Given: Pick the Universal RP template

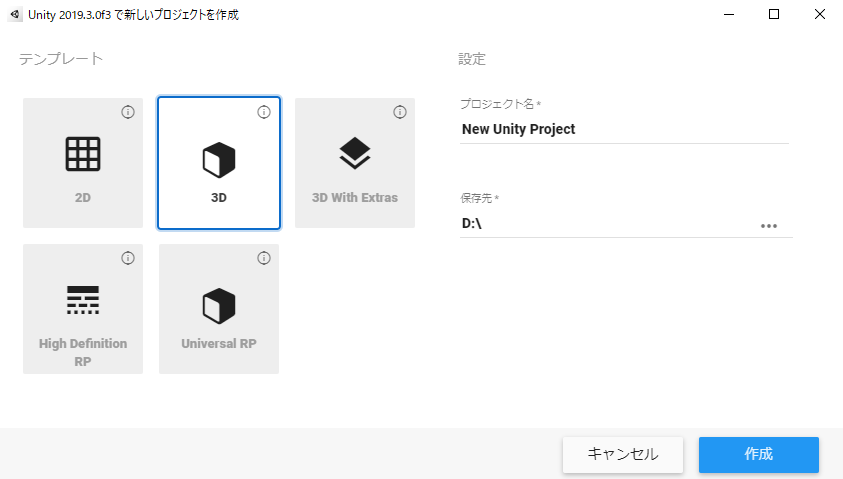Looking at the screenshot, I should pos(219,309).
